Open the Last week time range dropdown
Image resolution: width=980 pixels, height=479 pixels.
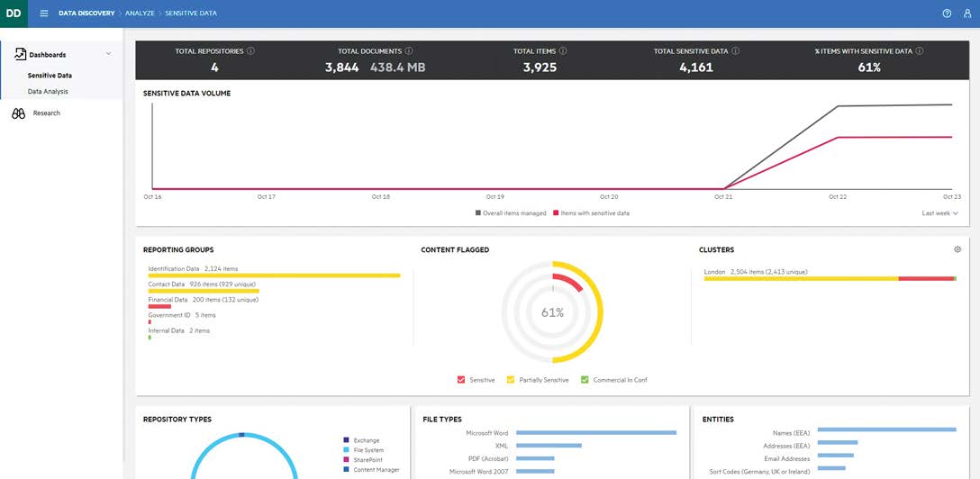(939, 213)
